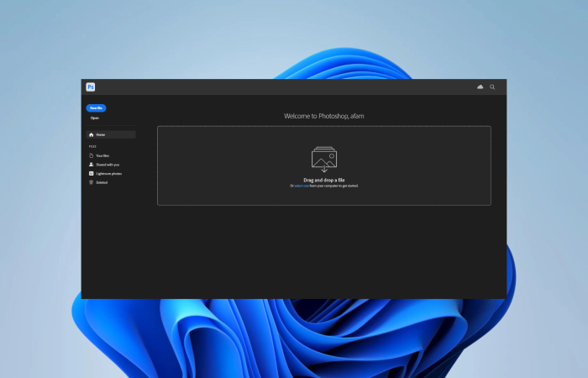Show Deleted files in sidebar
Screen dimensions: 588x378
pos(98,182)
